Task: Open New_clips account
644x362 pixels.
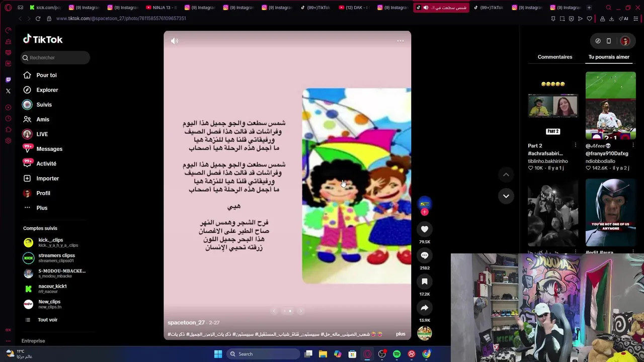Action: tap(55, 304)
